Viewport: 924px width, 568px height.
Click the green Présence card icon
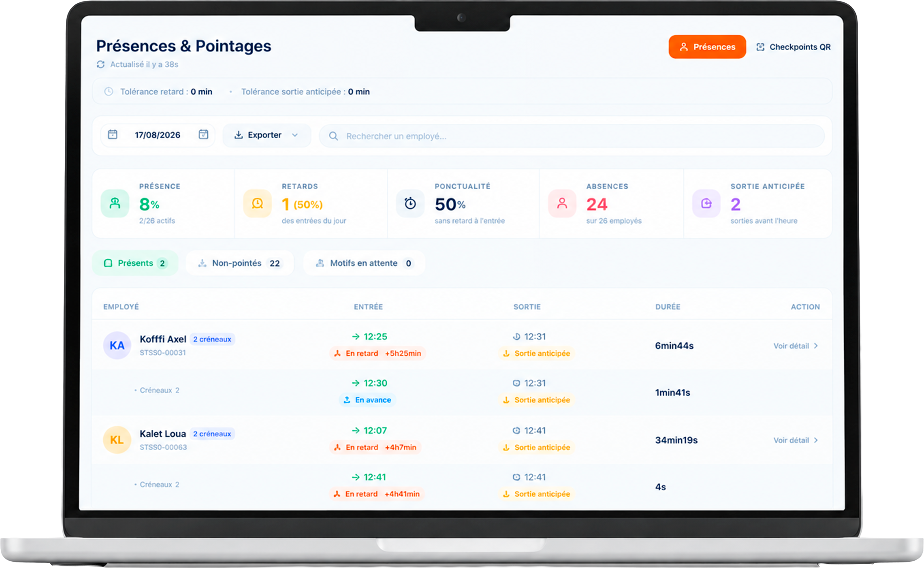click(x=115, y=204)
